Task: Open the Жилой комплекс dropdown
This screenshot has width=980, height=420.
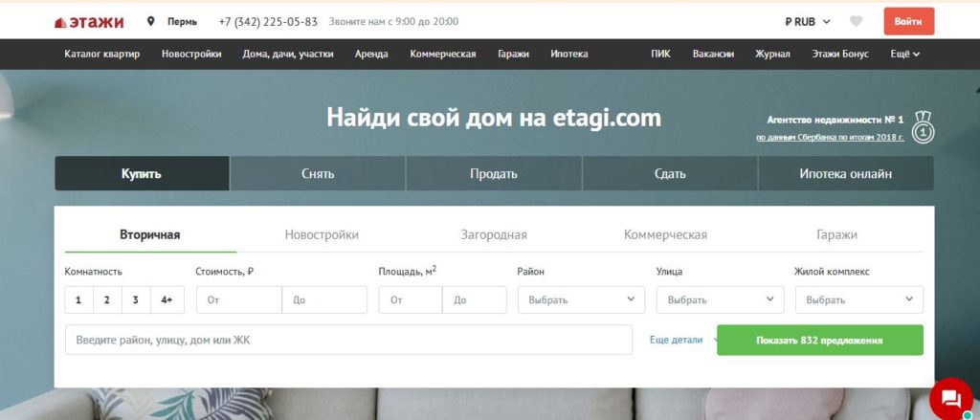Action: click(x=858, y=300)
